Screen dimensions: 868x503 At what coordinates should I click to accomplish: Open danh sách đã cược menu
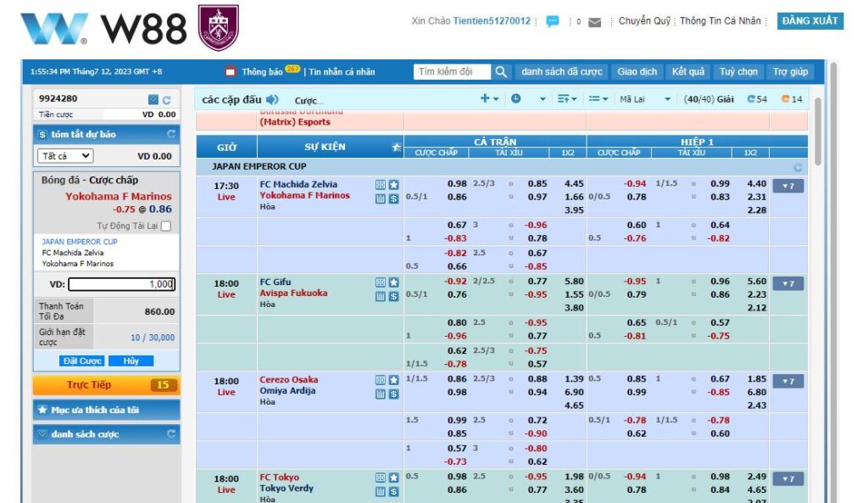click(x=561, y=71)
